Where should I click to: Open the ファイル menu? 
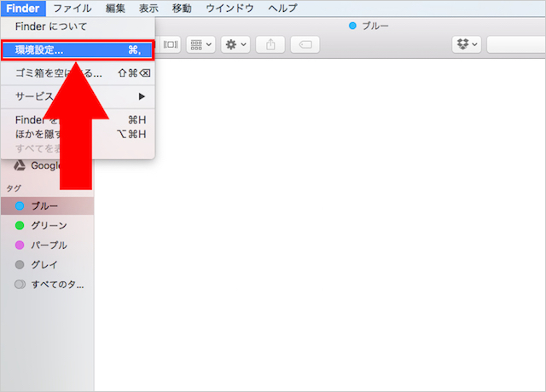[73, 8]
